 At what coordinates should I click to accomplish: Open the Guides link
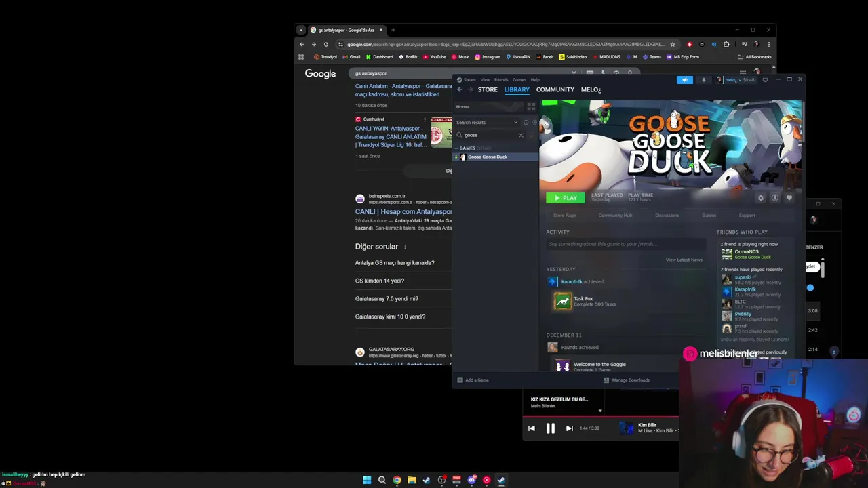click(709, 216)
